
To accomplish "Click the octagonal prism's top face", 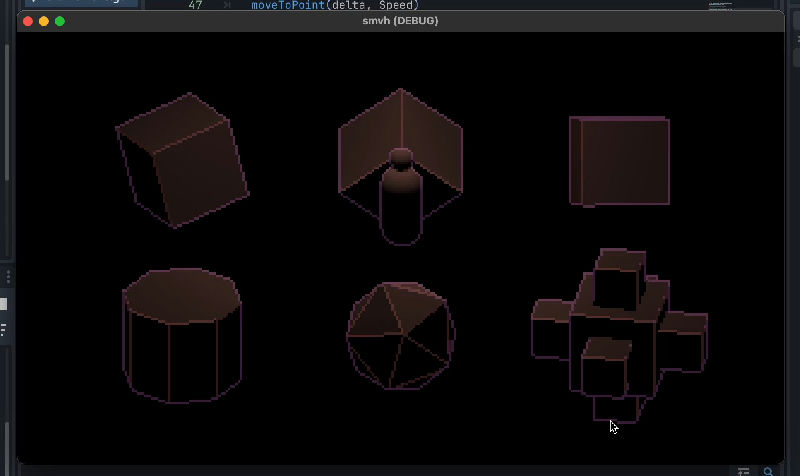I will [x=182, y=292].
